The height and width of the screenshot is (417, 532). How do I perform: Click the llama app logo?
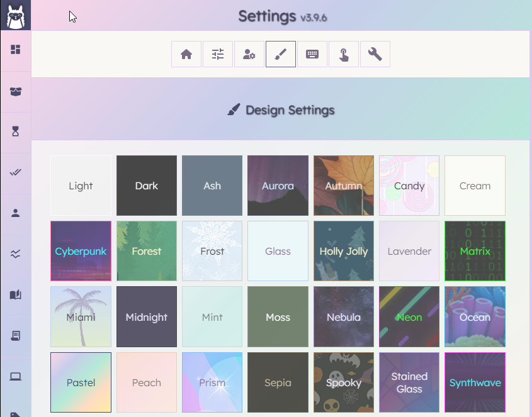[15, 15]
